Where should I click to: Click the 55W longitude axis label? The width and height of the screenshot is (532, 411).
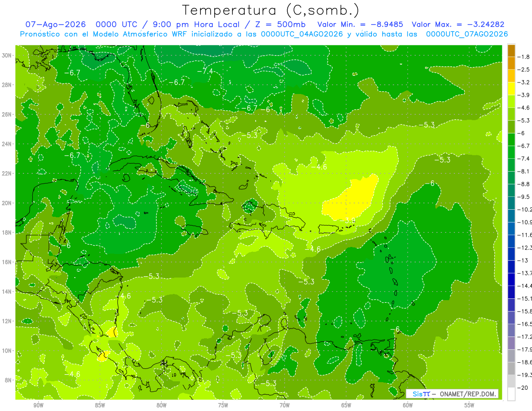(x=469, y=405)
